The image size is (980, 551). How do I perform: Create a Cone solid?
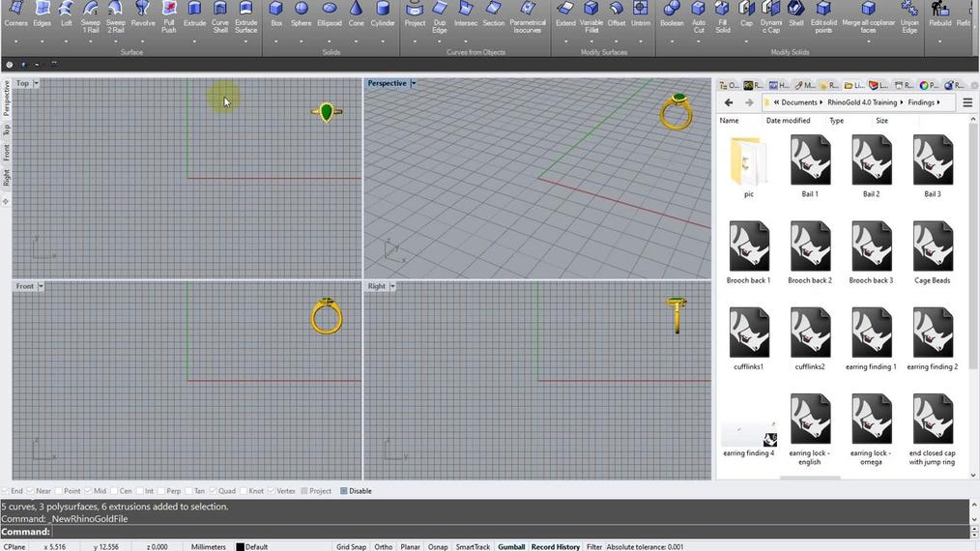357,15
